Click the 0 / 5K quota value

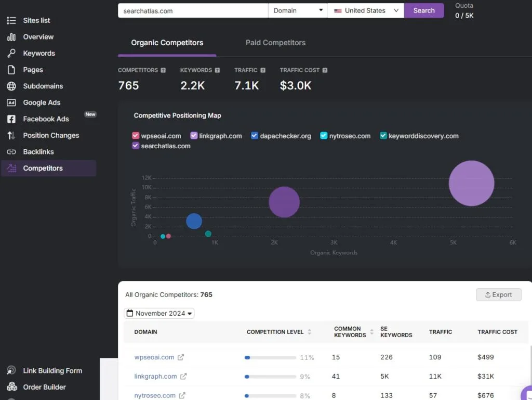(464, 16)
